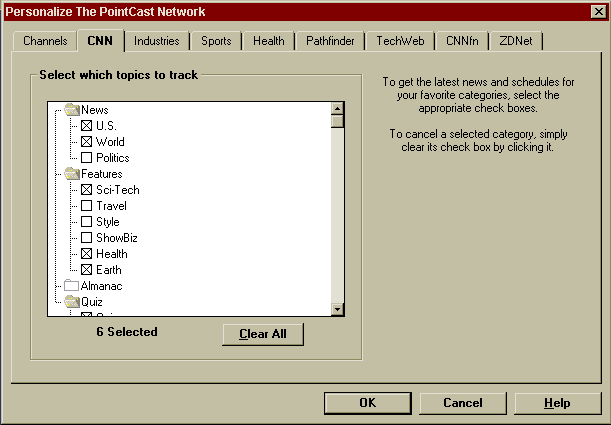Select the Style tree item label
The image size is (611, 425).
click(x=107, y=222)
